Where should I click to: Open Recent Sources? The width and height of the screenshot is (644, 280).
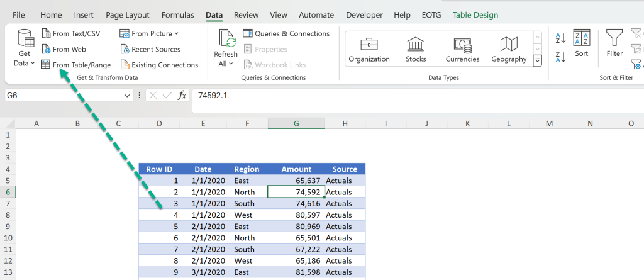(150, 49)
